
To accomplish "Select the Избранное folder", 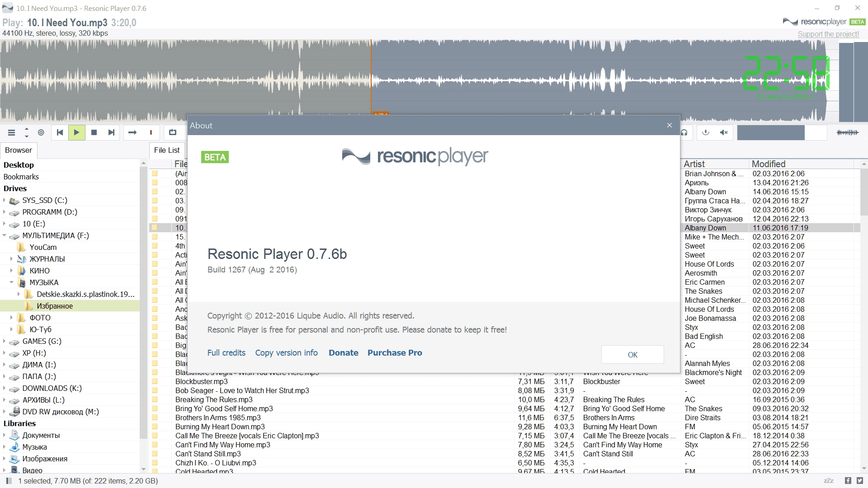I will pos(70,306).
